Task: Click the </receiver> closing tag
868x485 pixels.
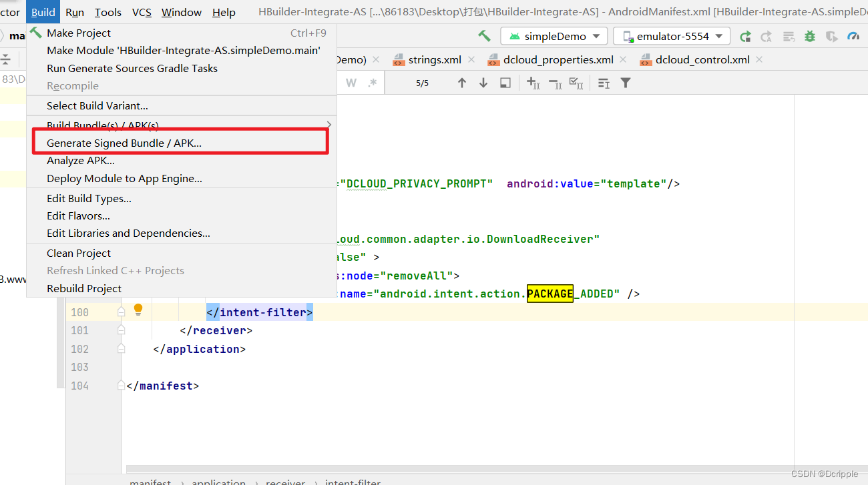Action: [216, 330]
